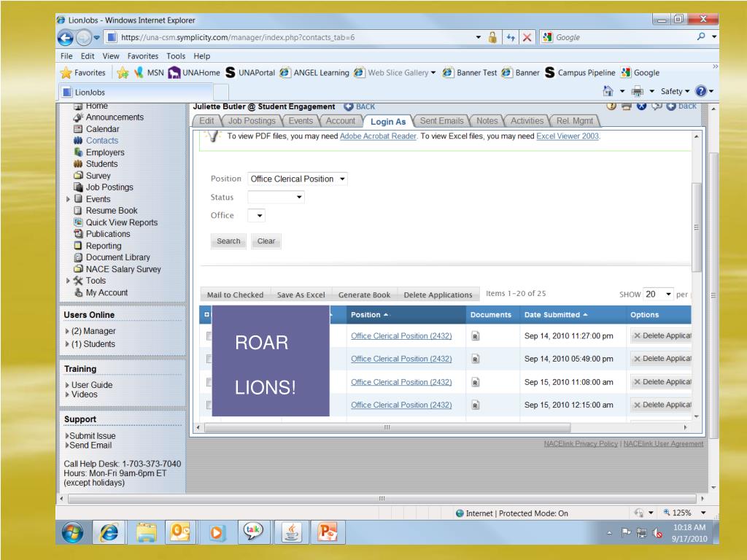Viewport: 747px width, 560px height.
Task: Click the refresh icon beside address bar
Action: coord(510,38)
